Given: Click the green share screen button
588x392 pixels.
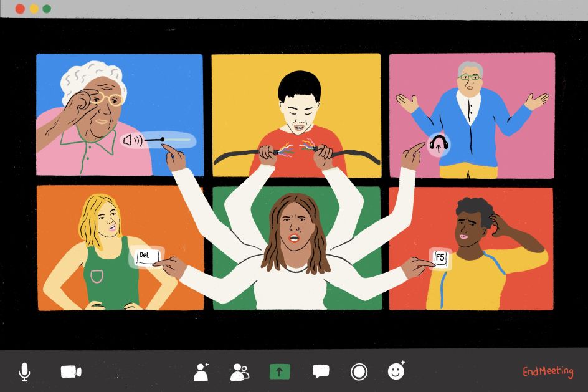Looking at the screenshot, I should coord(280,372).
